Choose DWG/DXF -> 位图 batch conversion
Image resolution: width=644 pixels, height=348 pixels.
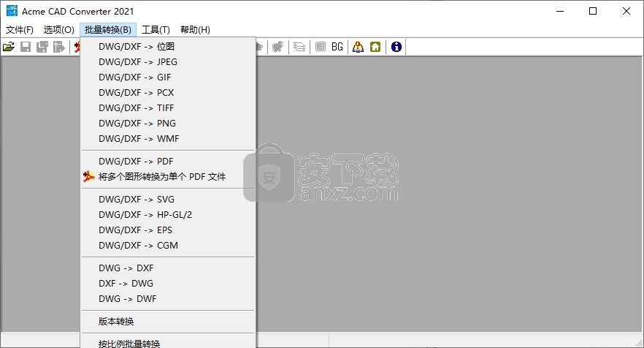[169, 47]
